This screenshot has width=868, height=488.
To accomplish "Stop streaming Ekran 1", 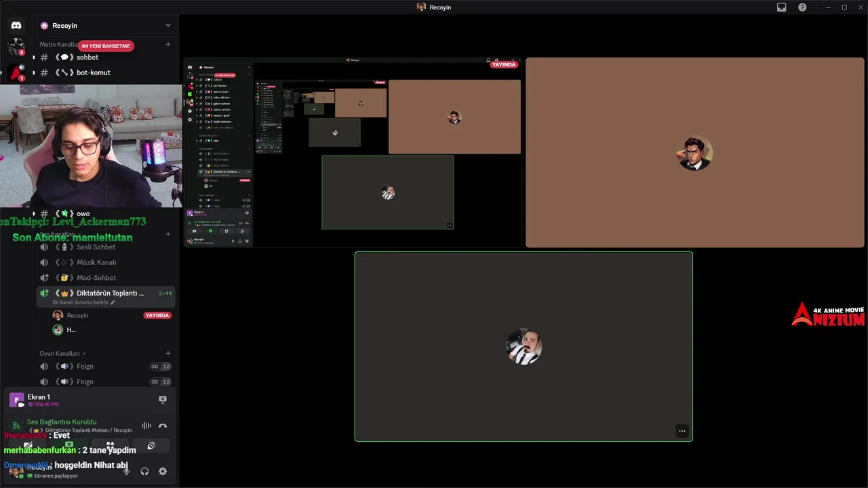I will click(x=163, y=400).
